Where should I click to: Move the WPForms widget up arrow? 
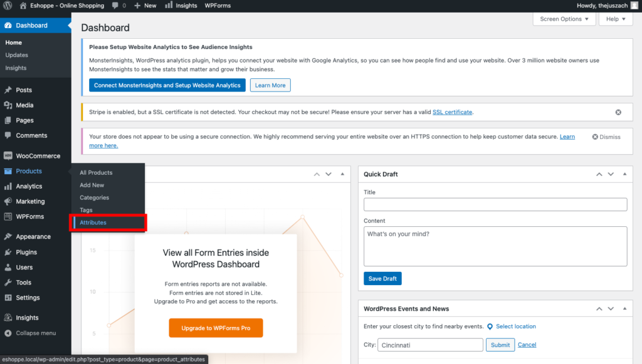(317, 174)
